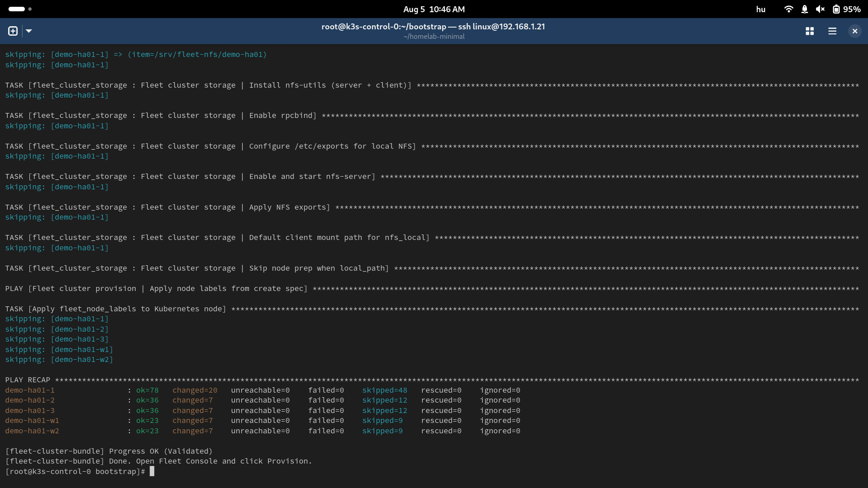
Task: Click 'demo-ha01-2' in the play recap
Action: pos(30,400)
